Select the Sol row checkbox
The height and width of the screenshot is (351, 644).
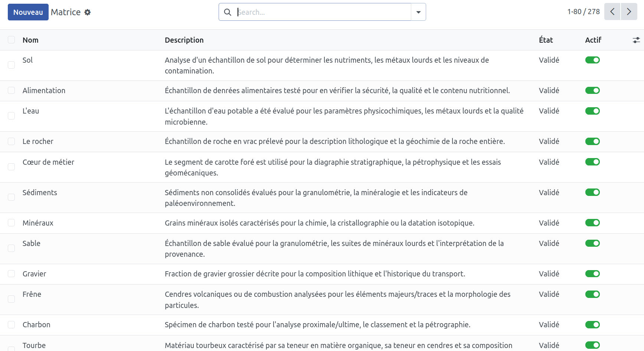coord(12,65)
